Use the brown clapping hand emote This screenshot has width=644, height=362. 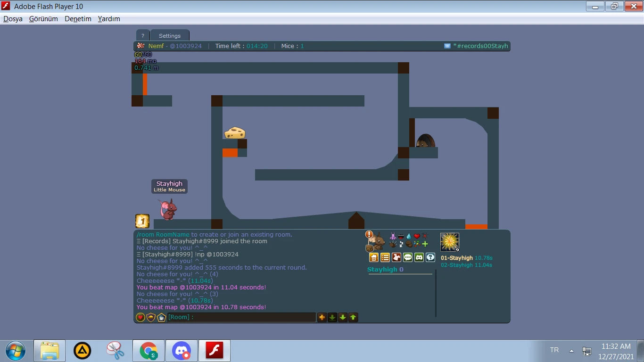click(393, 244)
